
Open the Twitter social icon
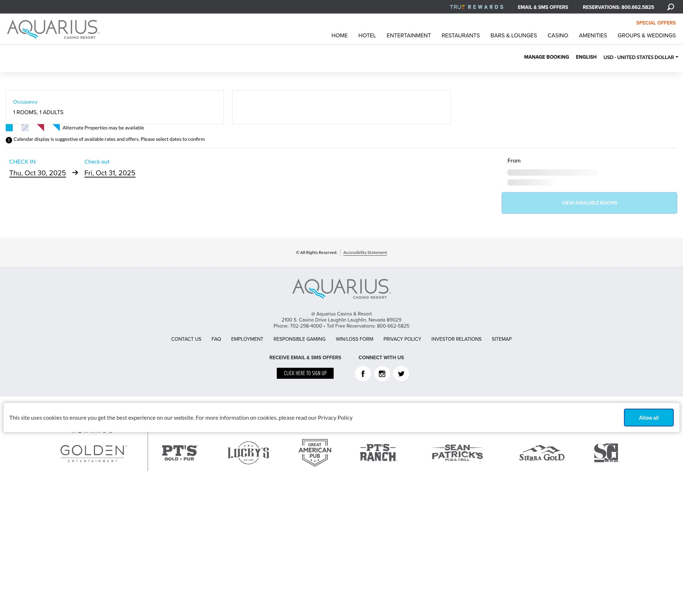pyautogui.click(x=401, y=374)
